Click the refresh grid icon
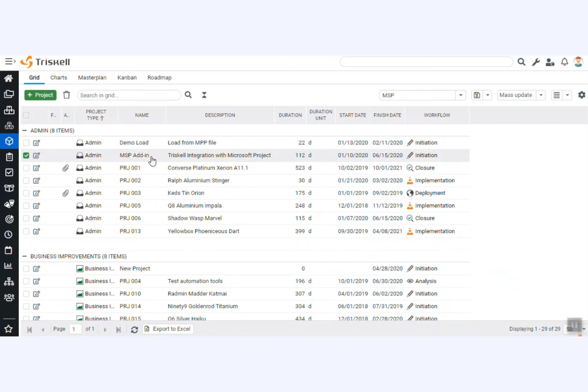The image size is (588, 392). click(x=134, y=329)
